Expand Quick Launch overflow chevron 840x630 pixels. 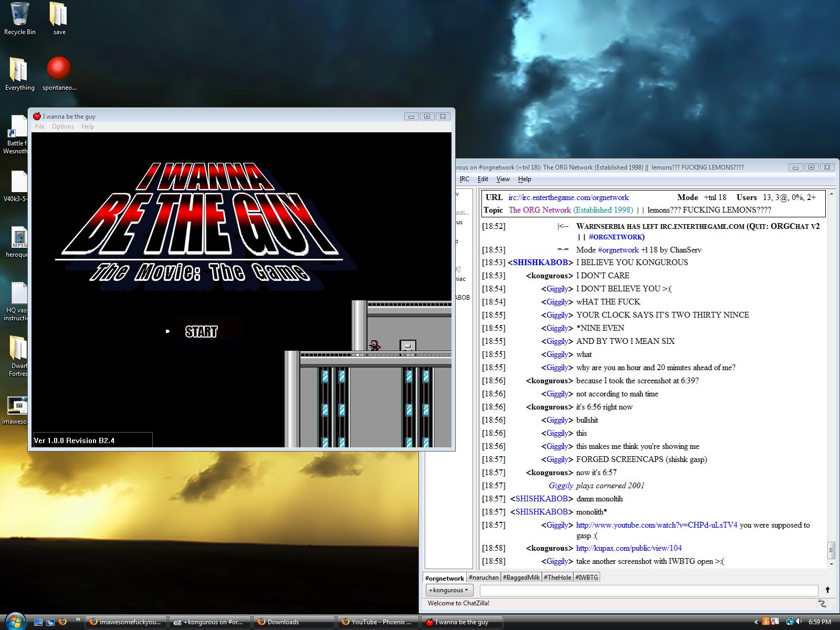pyautogui.click(x=78, y=619)
